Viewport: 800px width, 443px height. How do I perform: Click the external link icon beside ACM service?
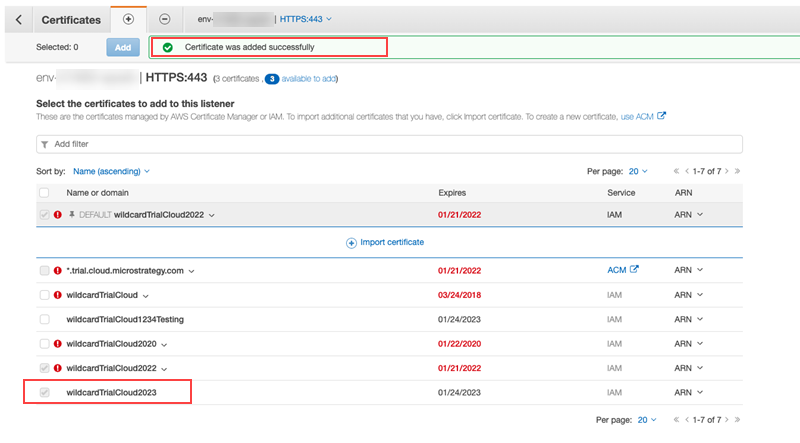(x=633, y=270)
